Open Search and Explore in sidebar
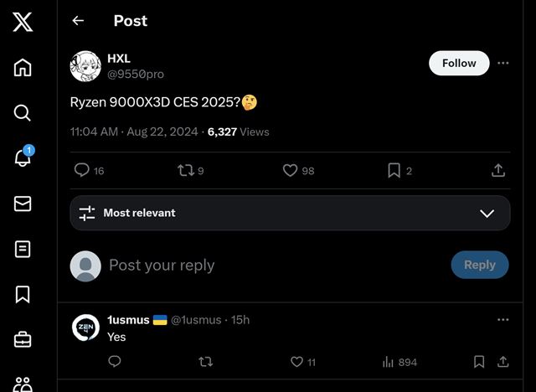Viewport: 536px width, 392px height. point(23,113)
